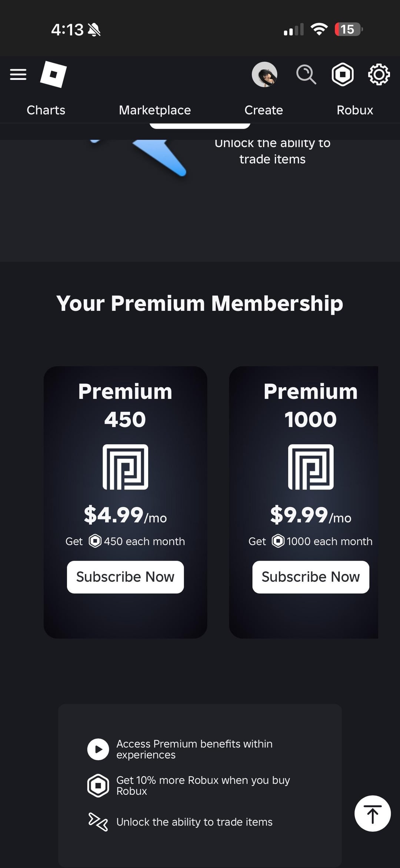Tap the Premium 1000 logo icon
The width and height of the screenshot is (400, 868).
pyautogui.click(x=311, y=467)
